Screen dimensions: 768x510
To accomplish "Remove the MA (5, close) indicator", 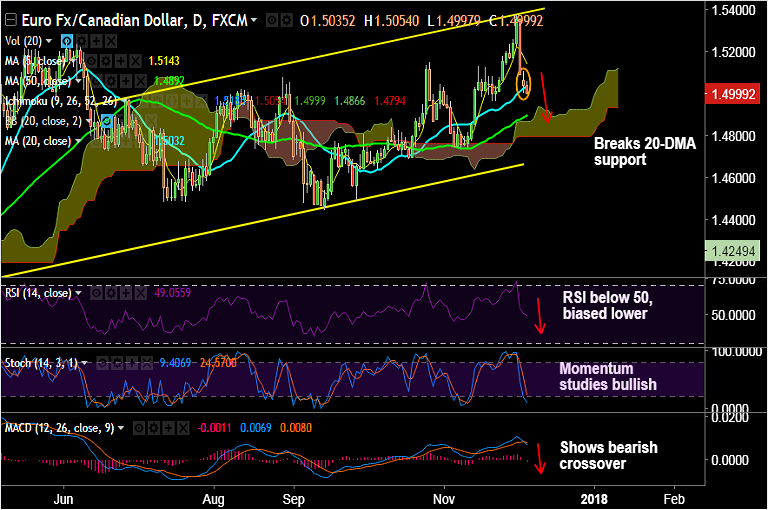I will (135, 61).
